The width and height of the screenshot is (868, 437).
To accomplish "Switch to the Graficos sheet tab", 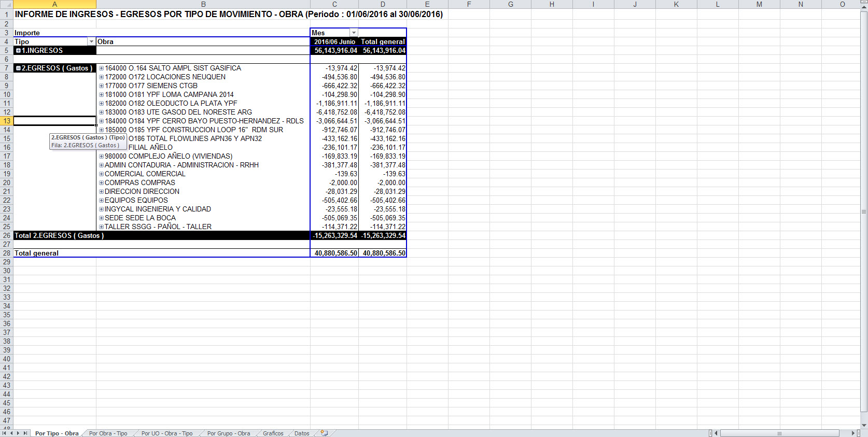I will pyautogui.click(x=273, y=433).
